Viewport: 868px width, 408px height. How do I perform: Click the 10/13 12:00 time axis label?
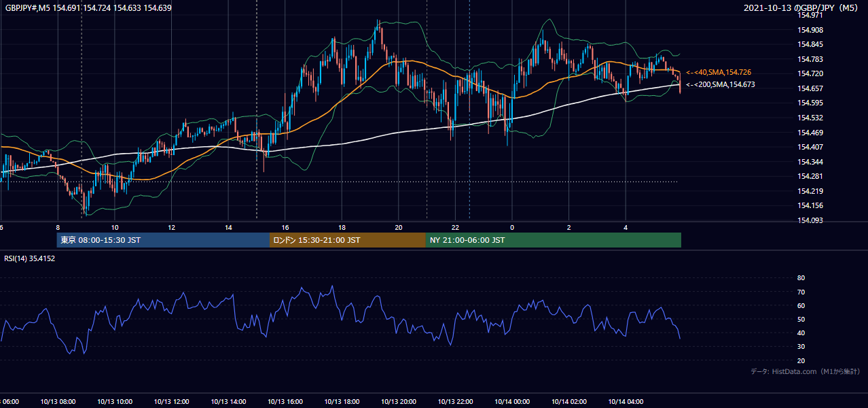click(171, 401)
